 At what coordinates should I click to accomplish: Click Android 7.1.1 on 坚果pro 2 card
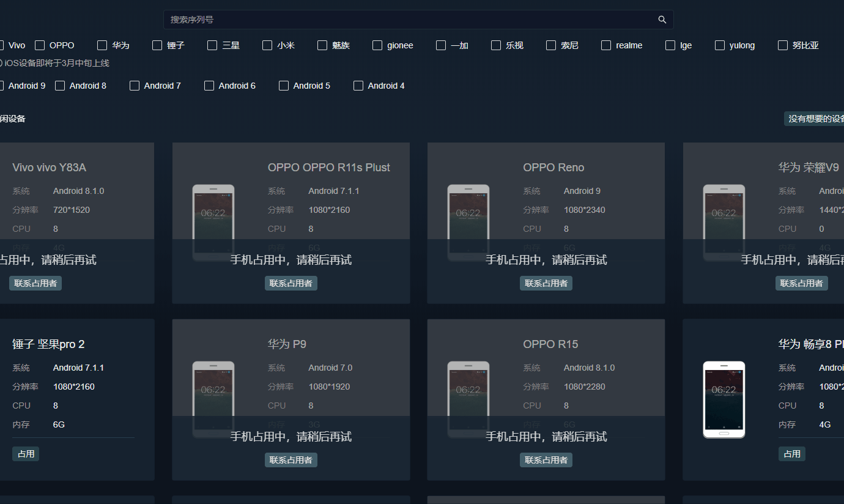[x=78, y=368]
